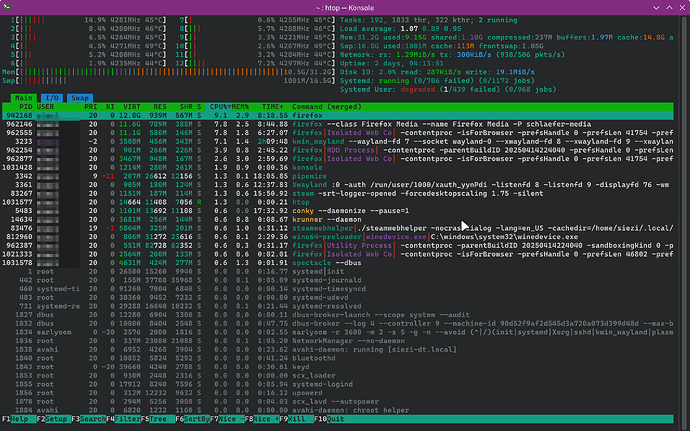Select the wine64-preloader winedevice.exe row
This screenshot has height=431, width=690.
tap(338, 237)
